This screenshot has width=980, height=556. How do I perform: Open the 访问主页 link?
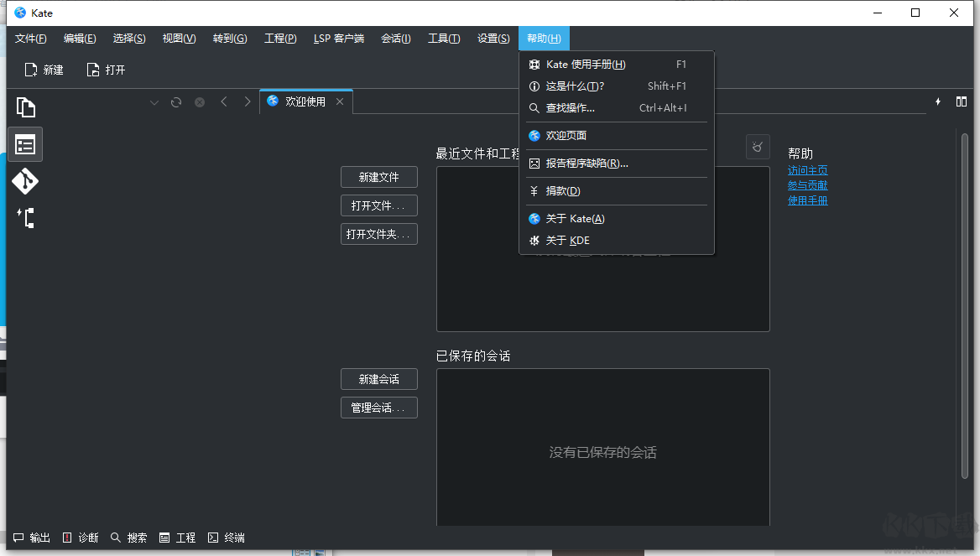click(807, 170)
